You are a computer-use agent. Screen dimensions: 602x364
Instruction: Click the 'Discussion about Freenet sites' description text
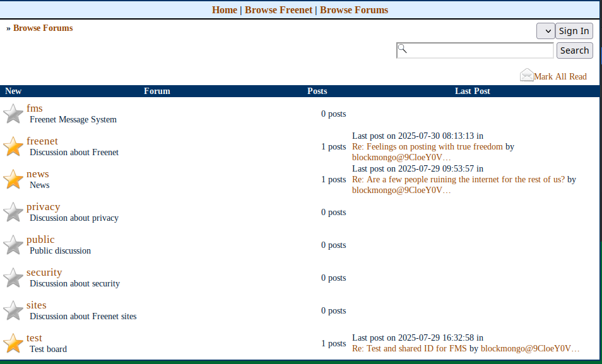83,317
